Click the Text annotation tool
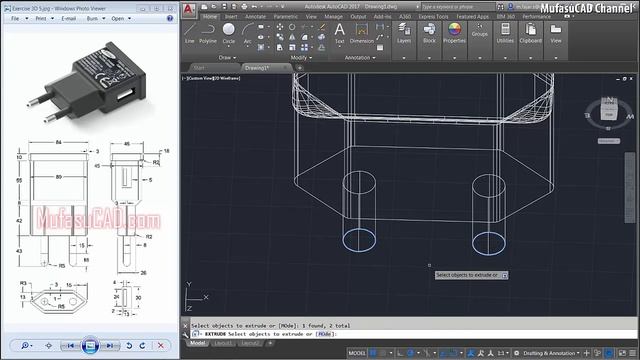 340,33
